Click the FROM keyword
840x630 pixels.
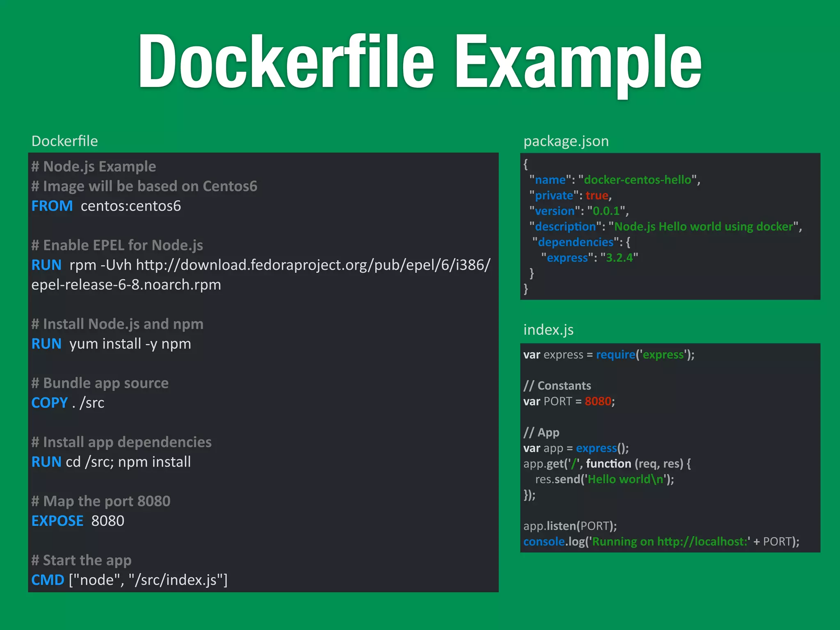52,206
